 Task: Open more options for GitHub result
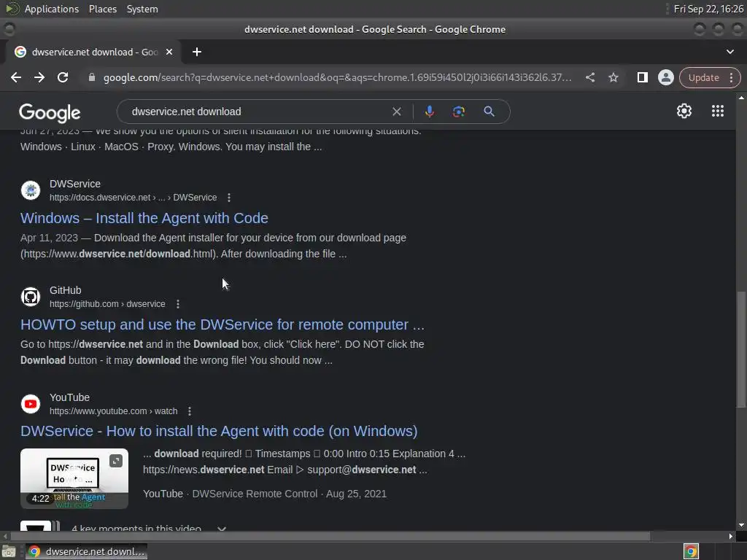178,304
